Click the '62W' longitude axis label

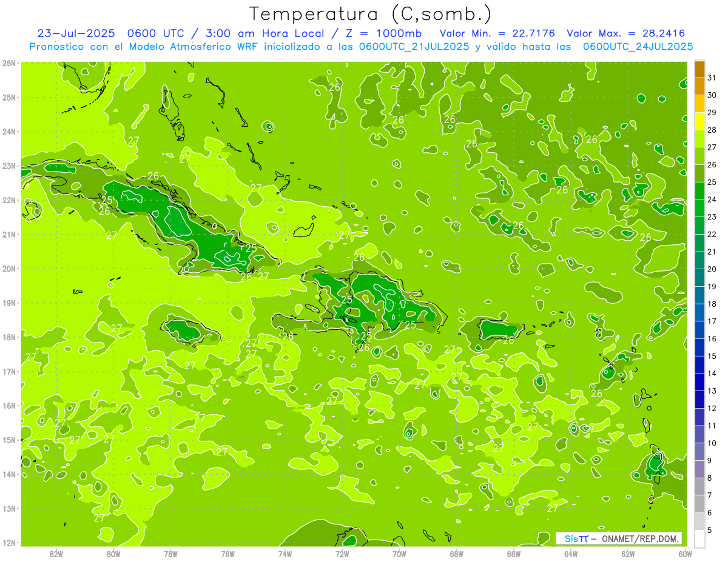click(628, 553)
